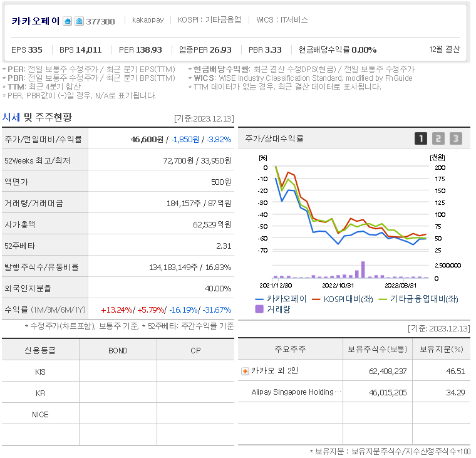Select the 주요주주 column header
Screen dimensions: 476x458
tap(290, 349)
